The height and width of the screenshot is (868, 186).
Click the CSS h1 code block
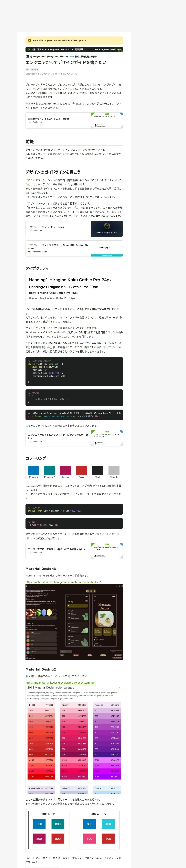74,398
